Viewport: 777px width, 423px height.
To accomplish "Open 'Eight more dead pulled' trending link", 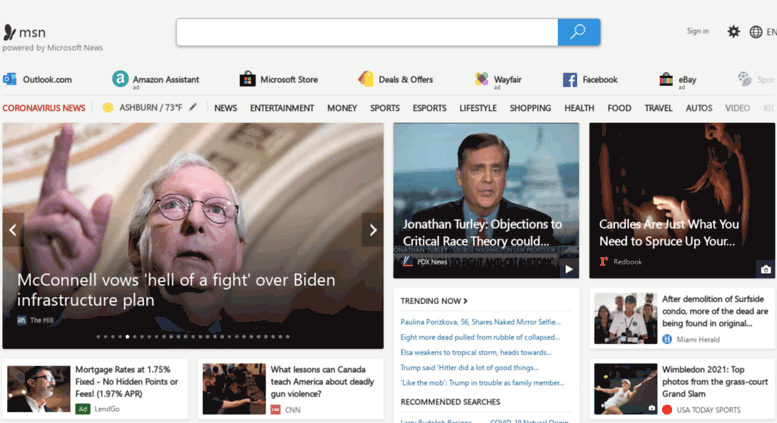I will coord(480,337).
